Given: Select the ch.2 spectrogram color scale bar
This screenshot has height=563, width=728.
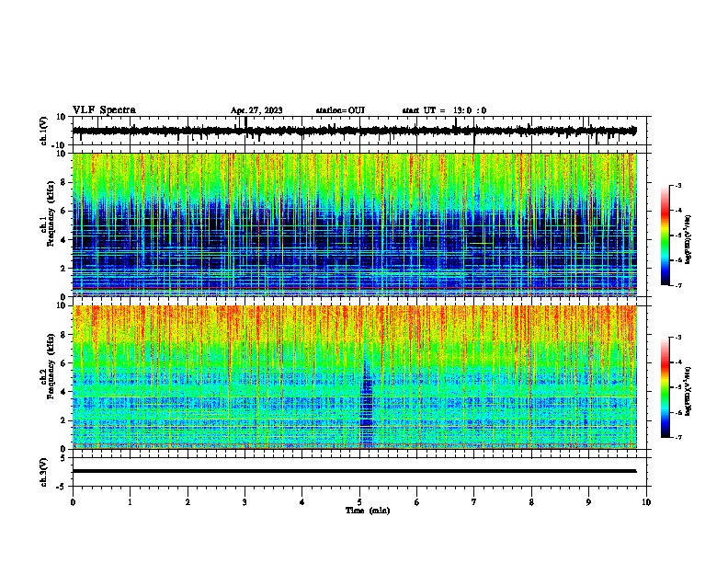Looking at the screenshot, I should pyautogui.click(x=665, y=387).
